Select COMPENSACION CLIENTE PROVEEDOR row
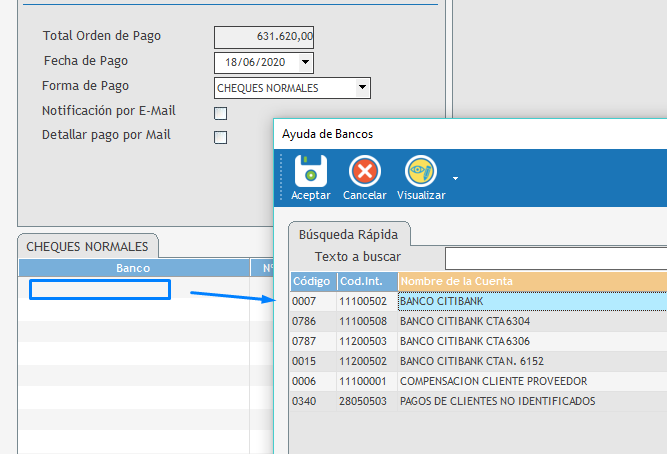The height and width of the screenshot is (454, 667). [x=478, y=381]
